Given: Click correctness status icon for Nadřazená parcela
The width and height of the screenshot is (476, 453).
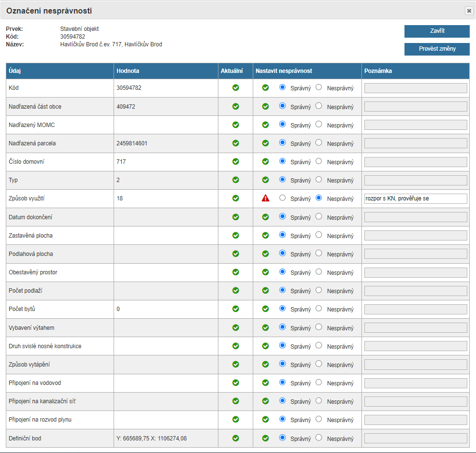Looking at the screenshot, I should 265,143.
